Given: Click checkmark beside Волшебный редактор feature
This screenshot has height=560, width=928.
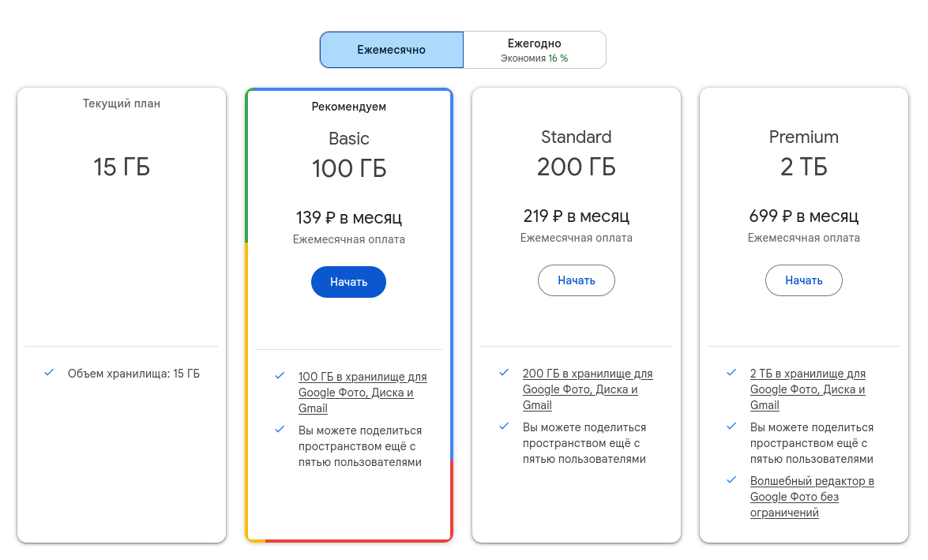Looking at the screenshot, I should [x=731, y=480].
